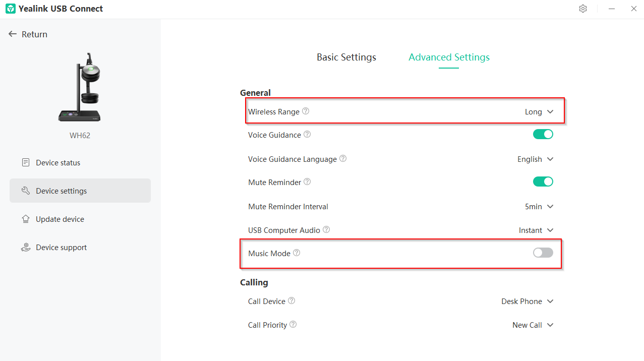Click help icon beside Voice Guidance Language
644x361 pixels.
click(x=343, y=158)
